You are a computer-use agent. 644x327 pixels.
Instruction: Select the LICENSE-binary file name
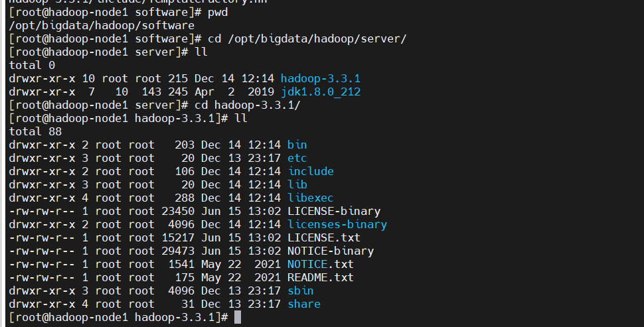tap(334, 212)
